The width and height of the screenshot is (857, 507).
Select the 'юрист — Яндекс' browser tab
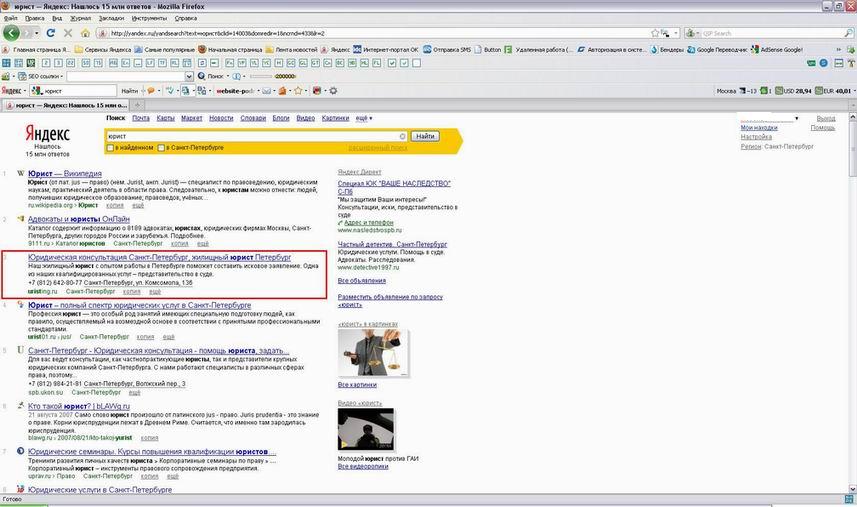[66, 105]
